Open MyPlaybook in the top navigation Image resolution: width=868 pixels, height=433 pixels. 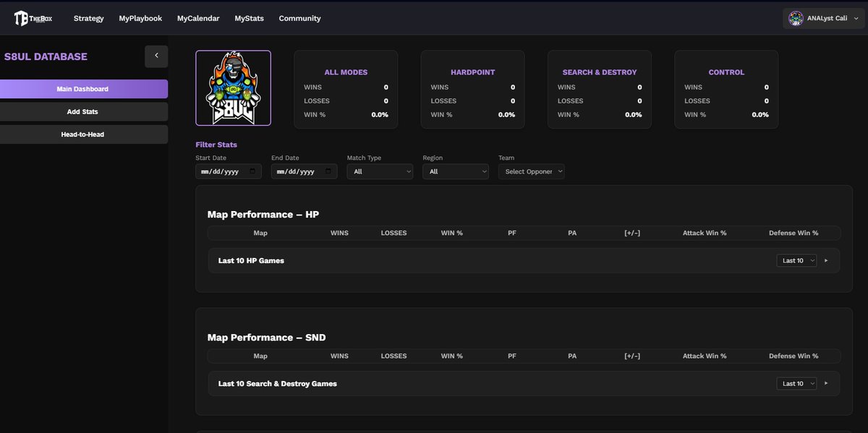[x=140, y=18]
